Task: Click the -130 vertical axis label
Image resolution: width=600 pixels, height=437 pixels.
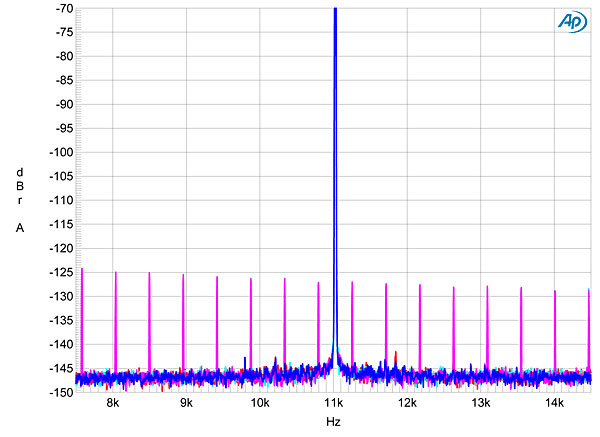Action: (61, 297)
